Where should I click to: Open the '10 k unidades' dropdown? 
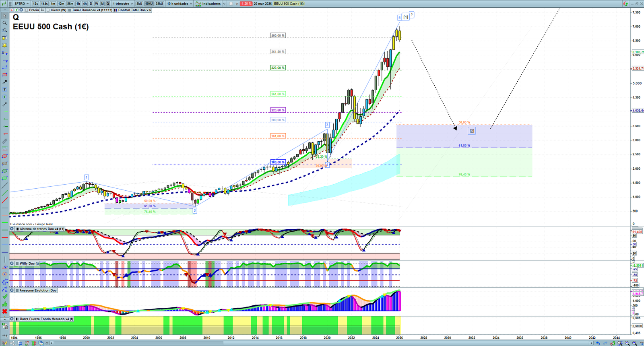[180, 4]
